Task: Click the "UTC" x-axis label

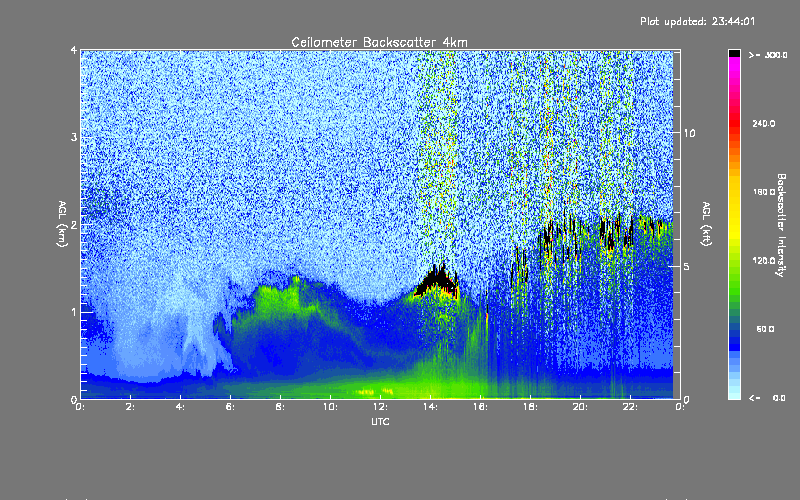Action: point(380,421)
